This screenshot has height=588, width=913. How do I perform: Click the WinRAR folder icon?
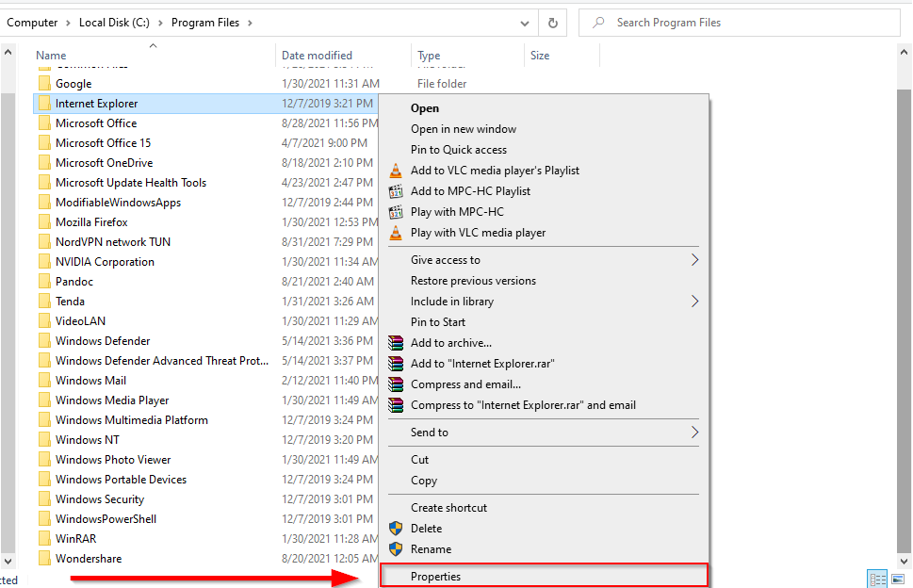(x=44, y=539)
